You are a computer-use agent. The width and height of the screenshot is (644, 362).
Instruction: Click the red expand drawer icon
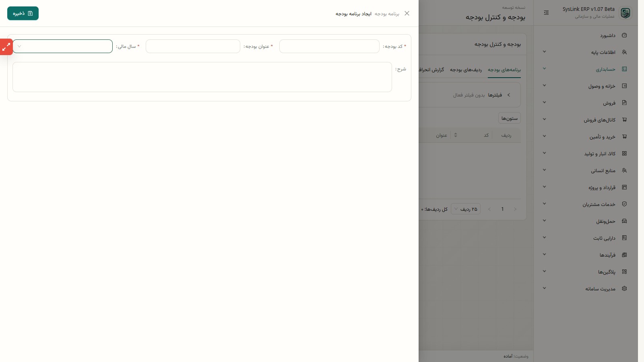6,47
